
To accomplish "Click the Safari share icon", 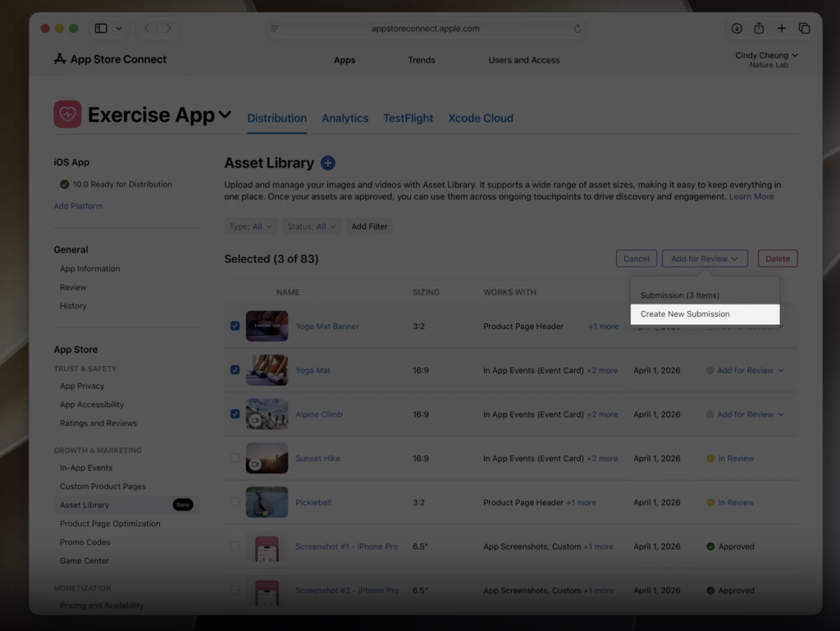I will (x=759, y=28).
